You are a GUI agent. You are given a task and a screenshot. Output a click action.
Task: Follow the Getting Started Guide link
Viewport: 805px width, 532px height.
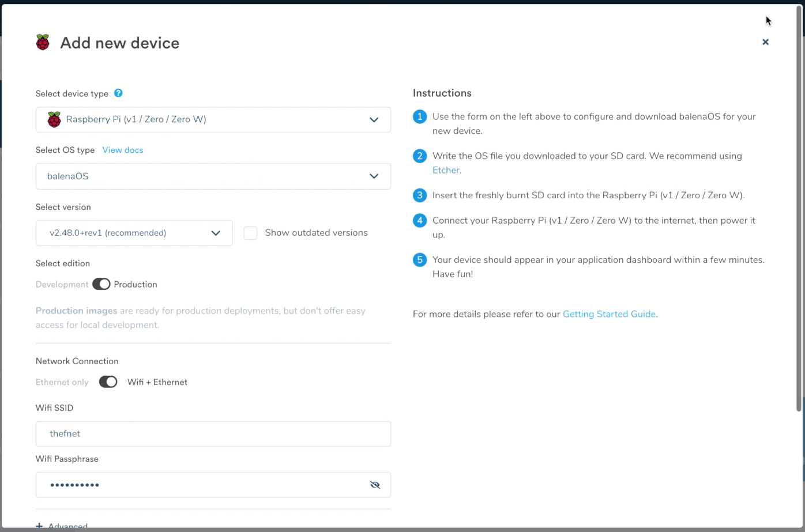click(x=609, y=314)
